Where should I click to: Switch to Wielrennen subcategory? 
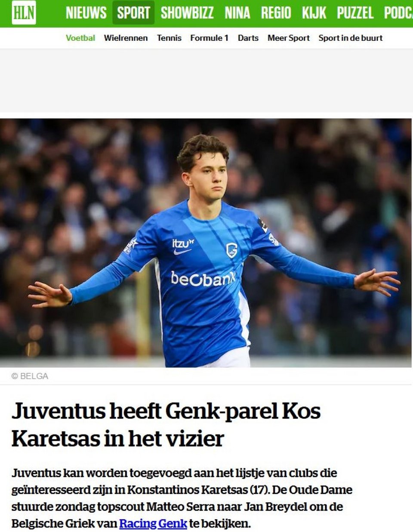(126, 38)
